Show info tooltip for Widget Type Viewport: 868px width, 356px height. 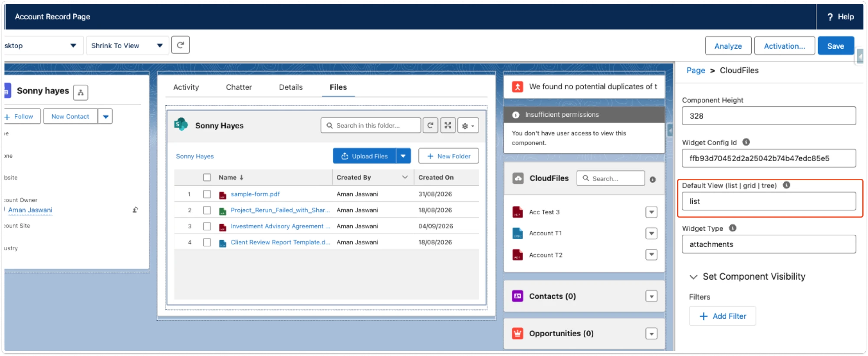pyautogui.click(x=733, y=228)
